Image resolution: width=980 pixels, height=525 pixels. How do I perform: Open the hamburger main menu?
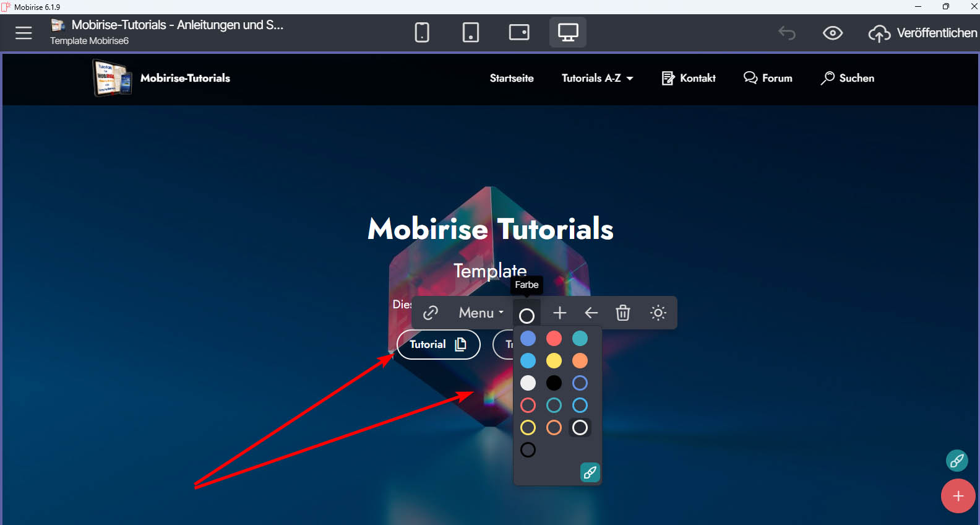pyautogui.click(x=24, y=33)
